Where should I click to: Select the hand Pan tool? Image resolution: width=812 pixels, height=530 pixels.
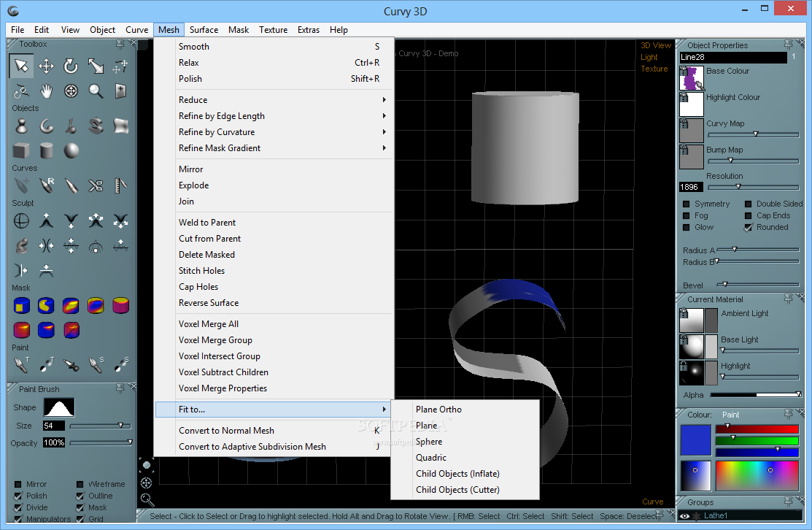pyautogui.click(x=46, y=91)
